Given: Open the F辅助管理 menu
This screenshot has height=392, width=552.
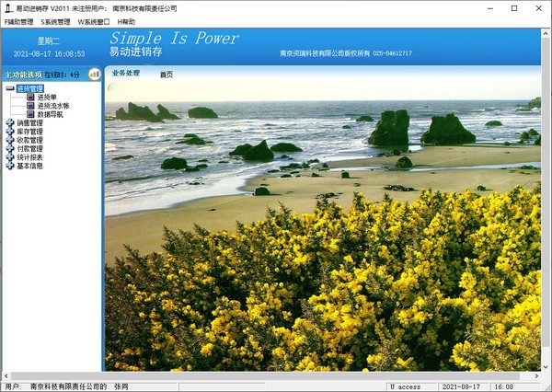Looking at the screenshot, I should point(19,21).
